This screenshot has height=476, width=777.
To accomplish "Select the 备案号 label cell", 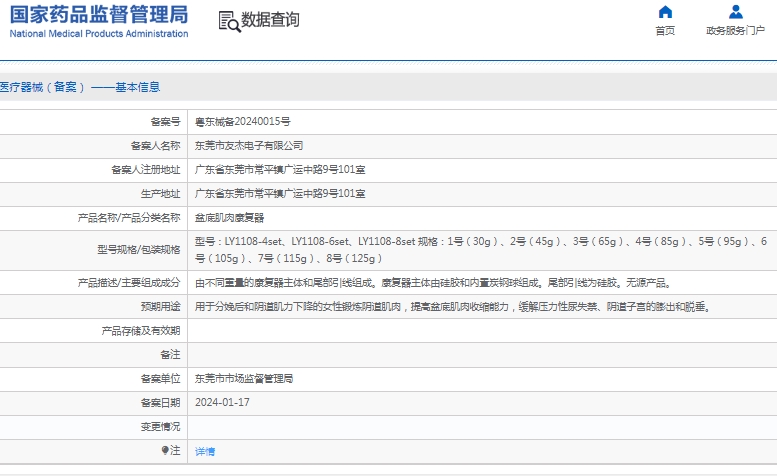I will pos(166,122).
